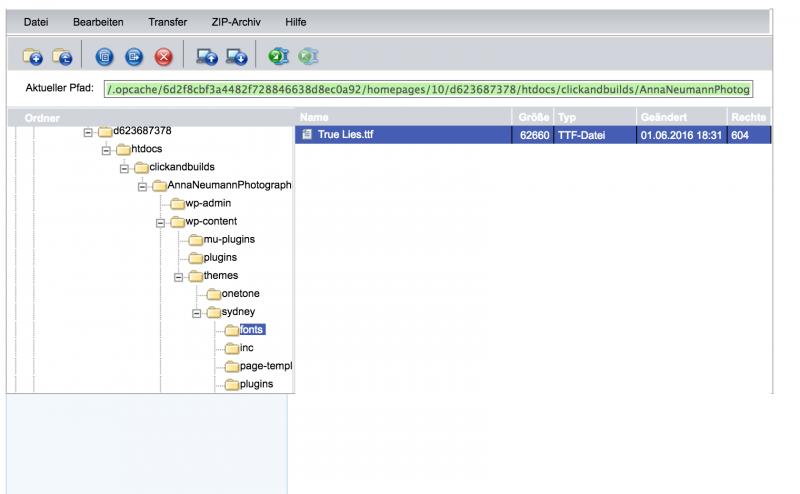This screenshot has width=800, height=494.
Task: Click the download icon, computer with down arrow
Action: click(236, 55)
